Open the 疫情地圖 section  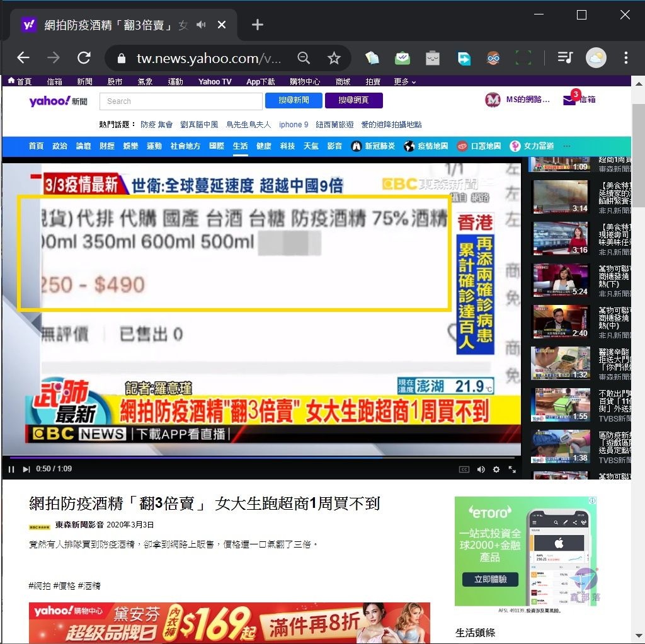point(426,146)
